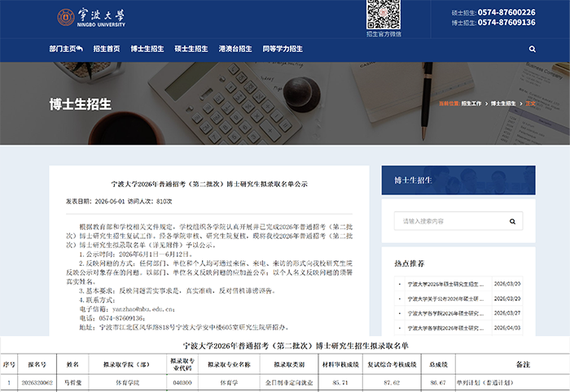Select 硕士生招生 in navigation bar
The image size is (570, 392).
(191, 49)
